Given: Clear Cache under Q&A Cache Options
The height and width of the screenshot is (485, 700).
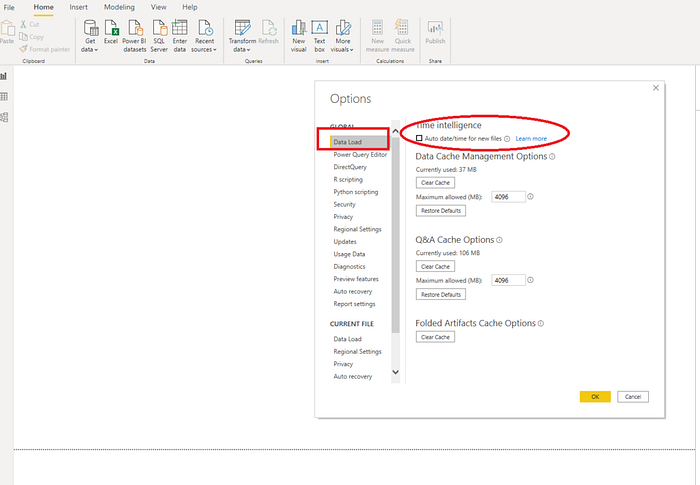Looking at the screenshot, I should 435,267.
